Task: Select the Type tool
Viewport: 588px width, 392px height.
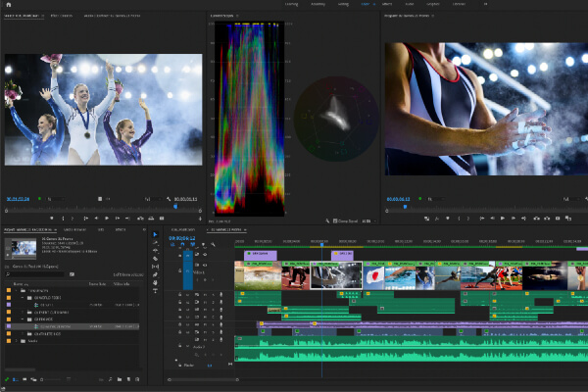Action: click(155, 291)
